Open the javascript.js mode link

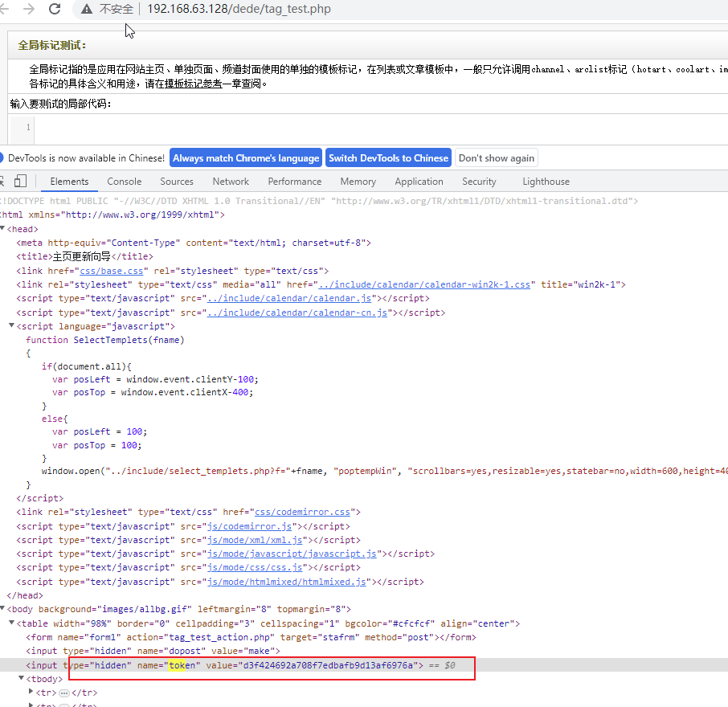(292, 554)
